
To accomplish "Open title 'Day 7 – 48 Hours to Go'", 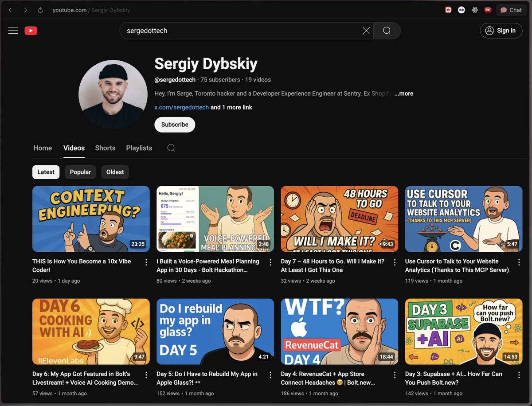I will [x=332, y=265].
